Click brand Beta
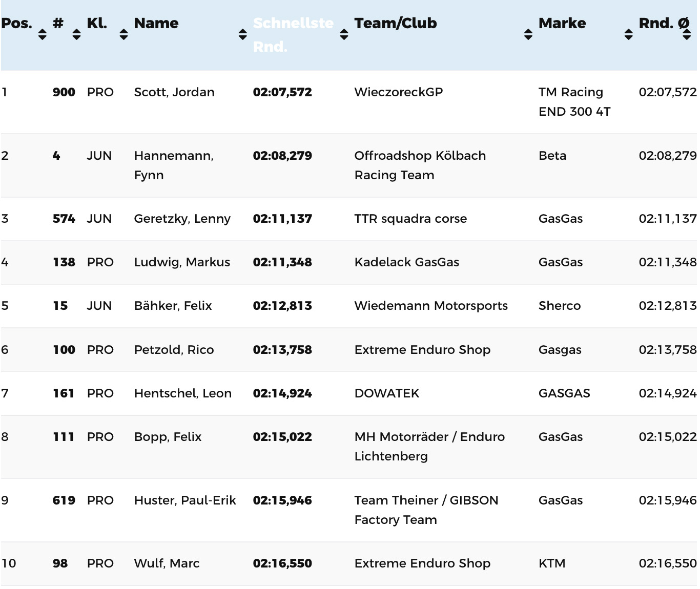The image size is (700, 589). [552, 156]
